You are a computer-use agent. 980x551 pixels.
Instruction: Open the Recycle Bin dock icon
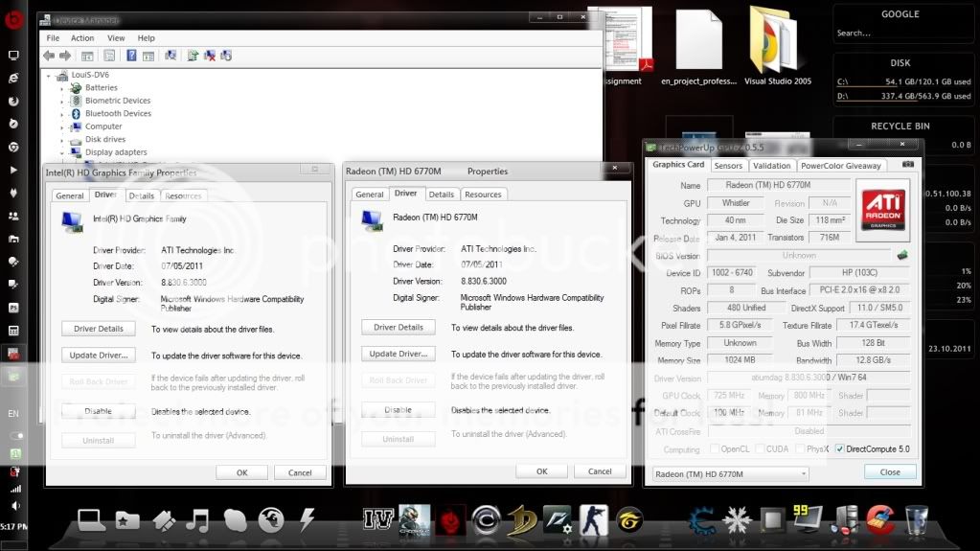[x=916, y=519]
